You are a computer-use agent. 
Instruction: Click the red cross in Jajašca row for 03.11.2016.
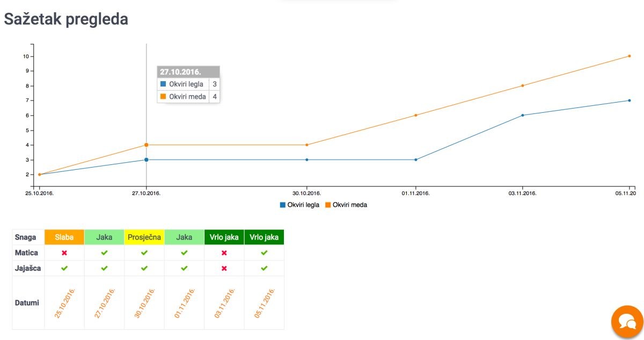tap(224, 268)
